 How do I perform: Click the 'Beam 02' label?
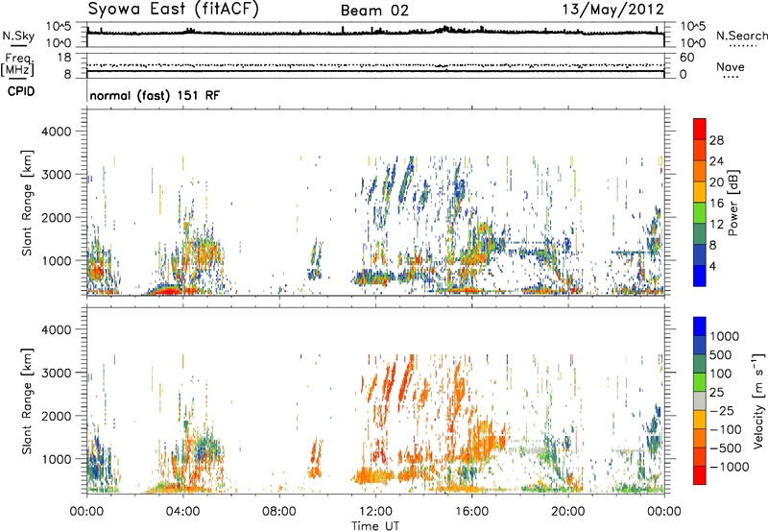374,11
